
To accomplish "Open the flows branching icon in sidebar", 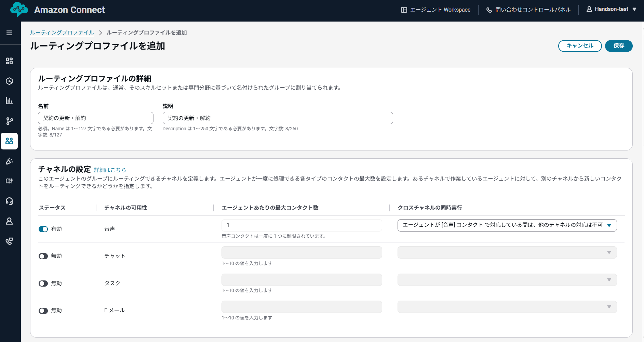I will click(x=9, y=121).
